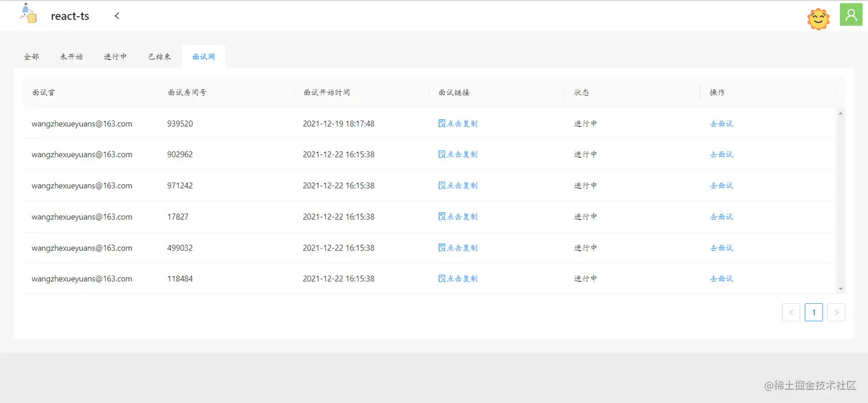Click the table scrollbar down arrow

(840, 289)
